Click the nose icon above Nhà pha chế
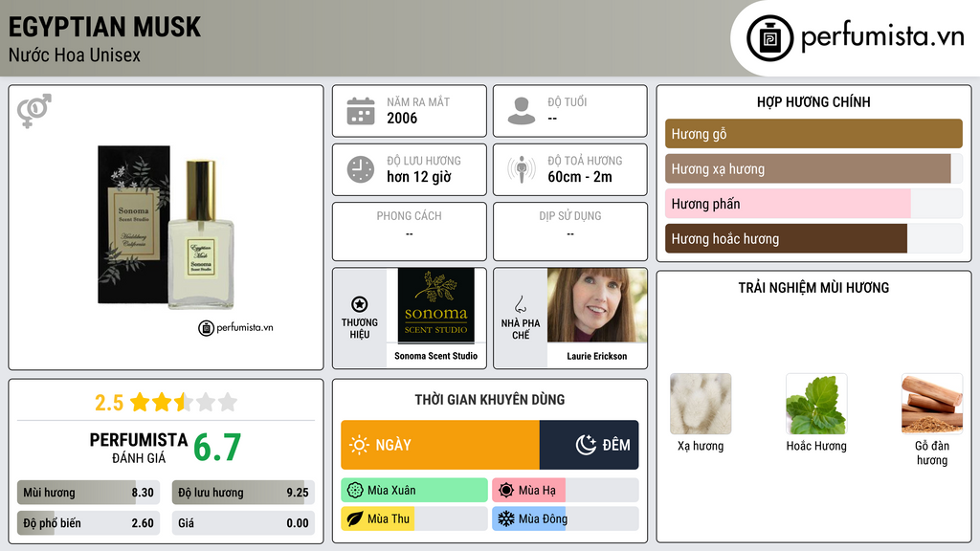Image resolution: width=980 pixels, height=551 pixels. point(520,304)
